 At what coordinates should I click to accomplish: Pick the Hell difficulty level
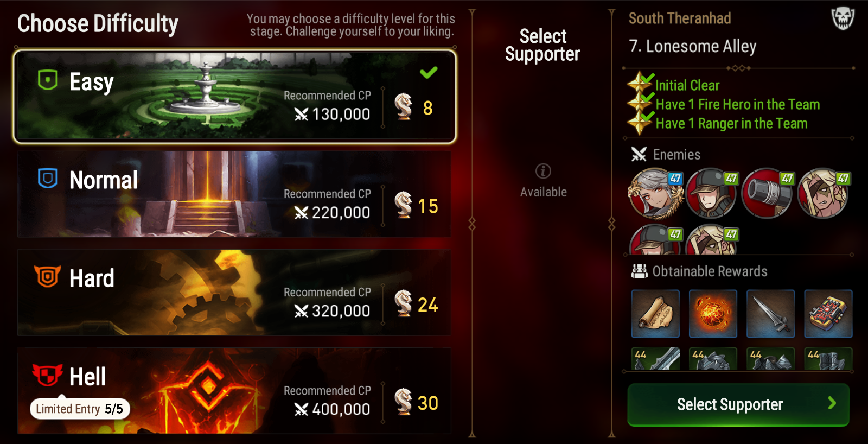tap(234, 391)
